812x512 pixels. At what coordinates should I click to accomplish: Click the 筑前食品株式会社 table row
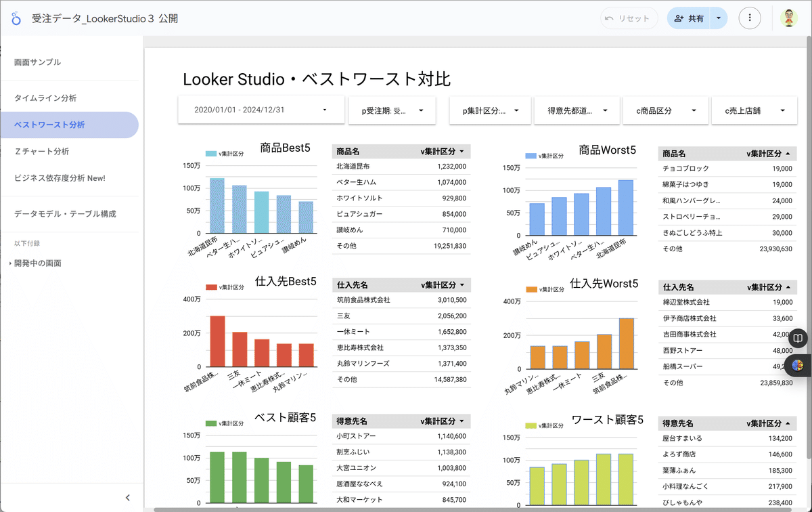tap(401, 299)
